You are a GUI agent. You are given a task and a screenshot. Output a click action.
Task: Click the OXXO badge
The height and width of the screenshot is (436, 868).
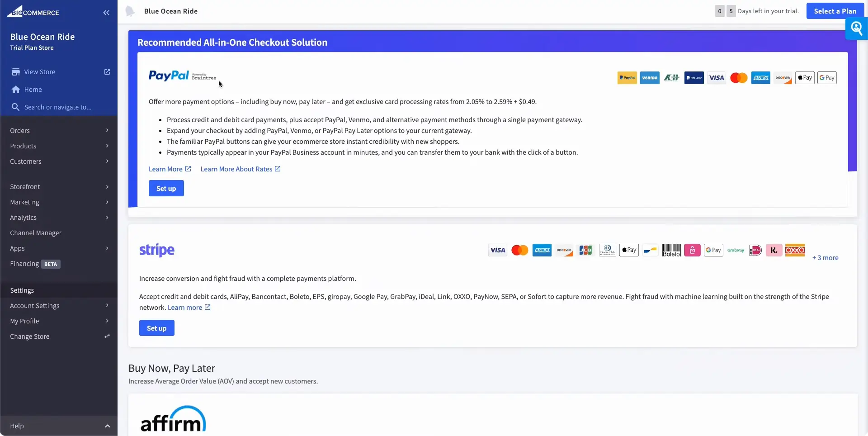(795, 250)
